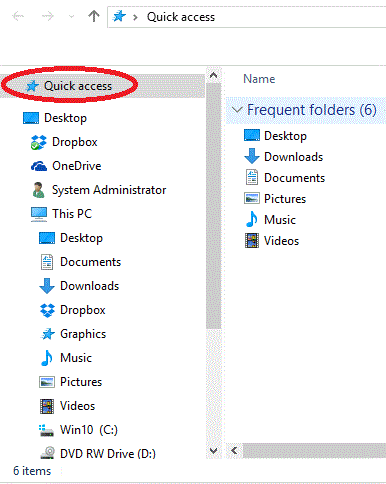
Task: Open Graphics folder in navigation pane
Action: tap(83, 334)
